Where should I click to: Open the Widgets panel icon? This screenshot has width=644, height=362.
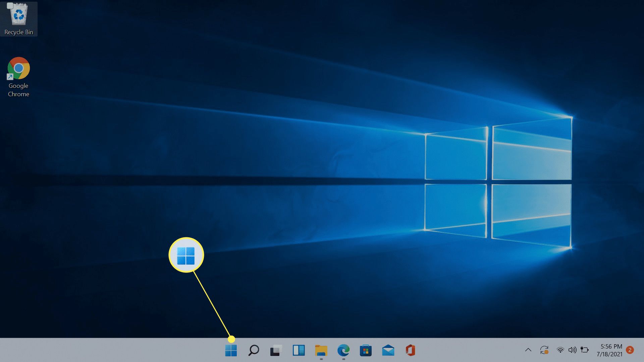point(299,350)
